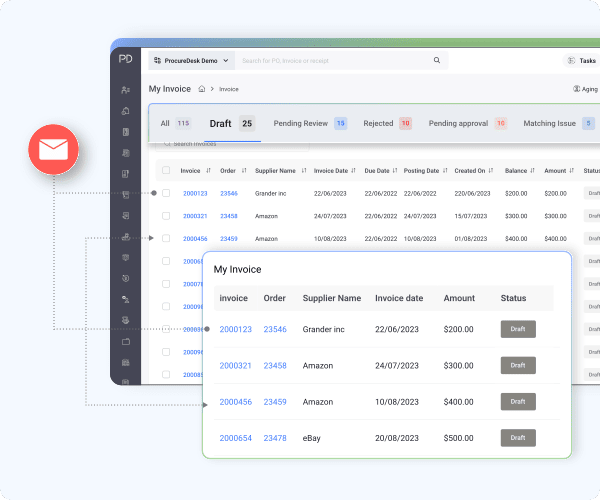This screenshot has height=501, width=600.
Task: Toggle the select-all checkbox in table header
Action: [x=166, y=170]
